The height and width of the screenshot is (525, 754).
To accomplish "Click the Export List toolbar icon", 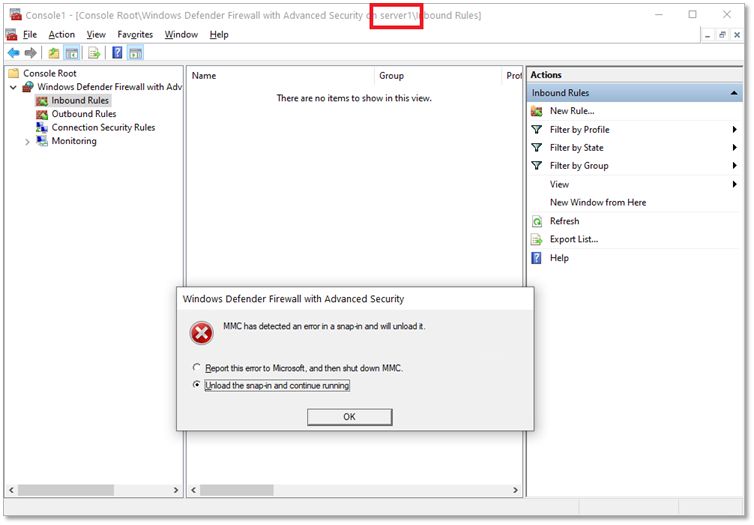I will click(94, 53).
